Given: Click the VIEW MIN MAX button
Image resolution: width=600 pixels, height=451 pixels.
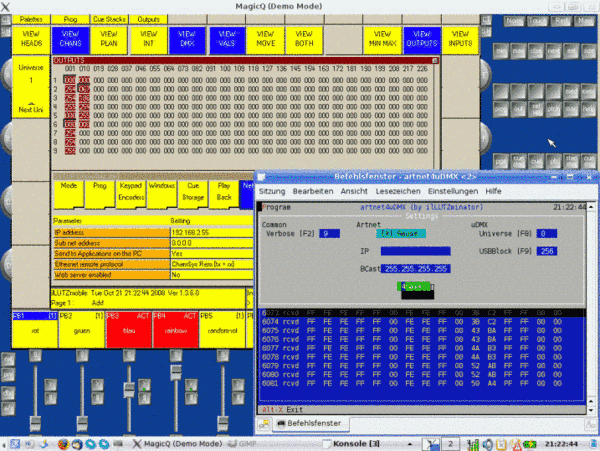Looking at the screenshot, I should (x=382, y=40).
